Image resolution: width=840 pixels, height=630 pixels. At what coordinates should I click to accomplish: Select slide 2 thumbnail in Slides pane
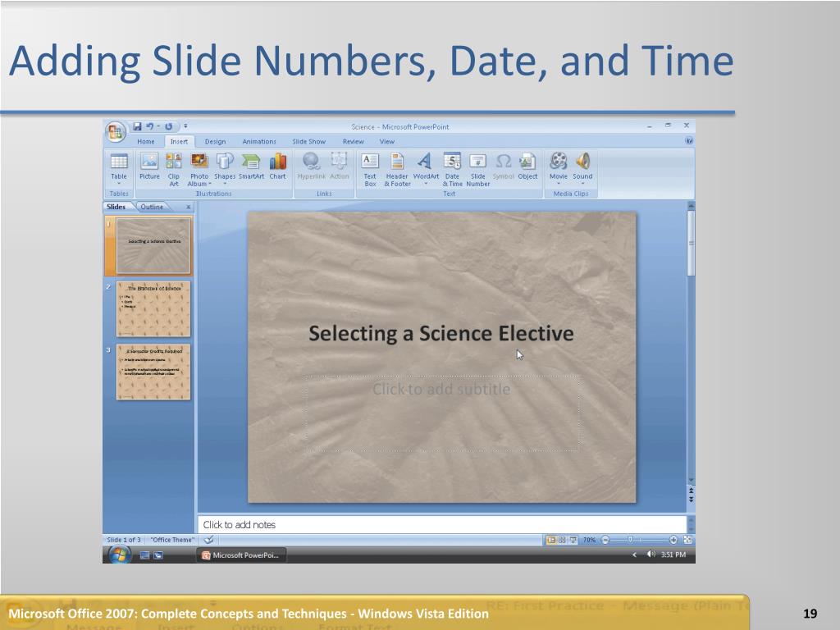pyautogui.click(x=153, y=309)
